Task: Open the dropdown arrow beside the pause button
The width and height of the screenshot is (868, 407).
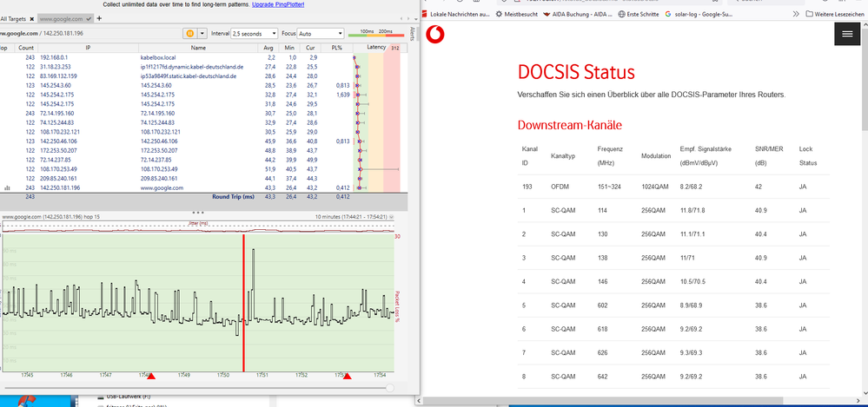Action: click(x=202, y=34)
